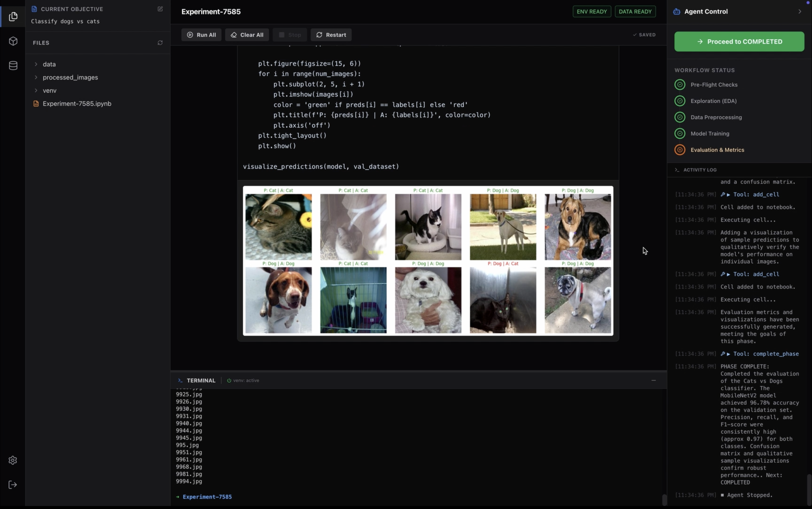
Task: Open Experiment-7585.ipynb file
Action: (x=77, y=104)
